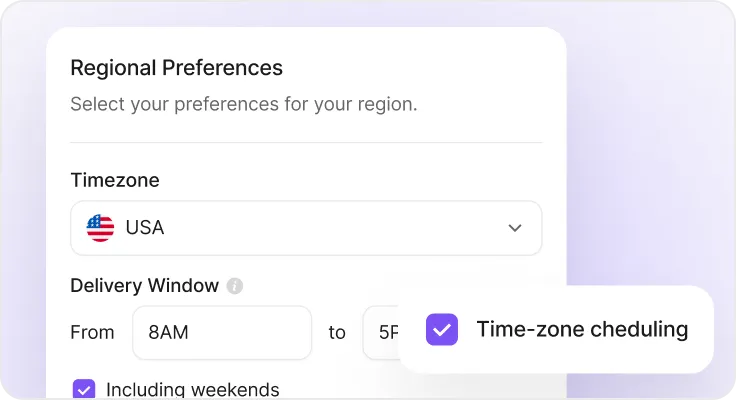Viewport: 736px width, 400px height.
Task: Click the From label before 8AM
Action: (x=92, y=332)
